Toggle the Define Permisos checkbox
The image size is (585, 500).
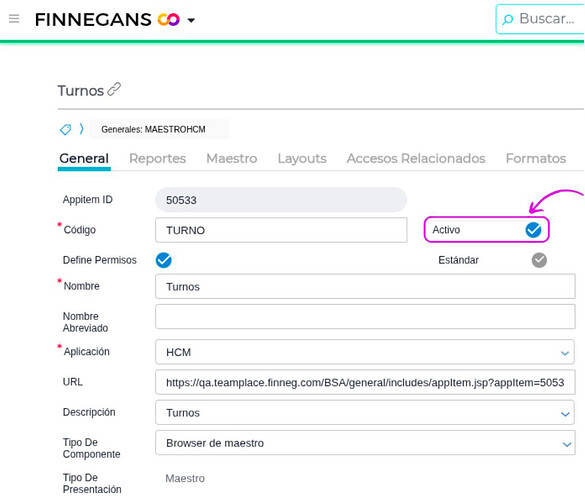[163, 260]
